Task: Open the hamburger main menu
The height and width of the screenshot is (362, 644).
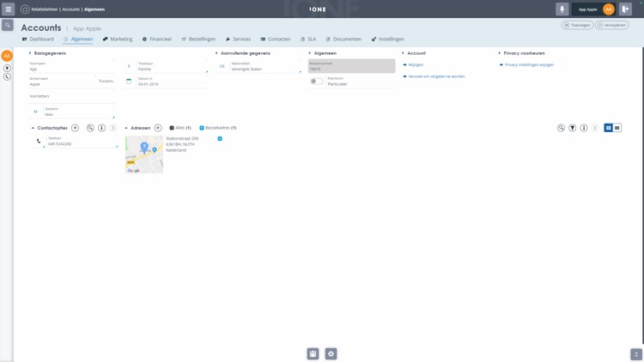Action: click(x=9, y=9)
